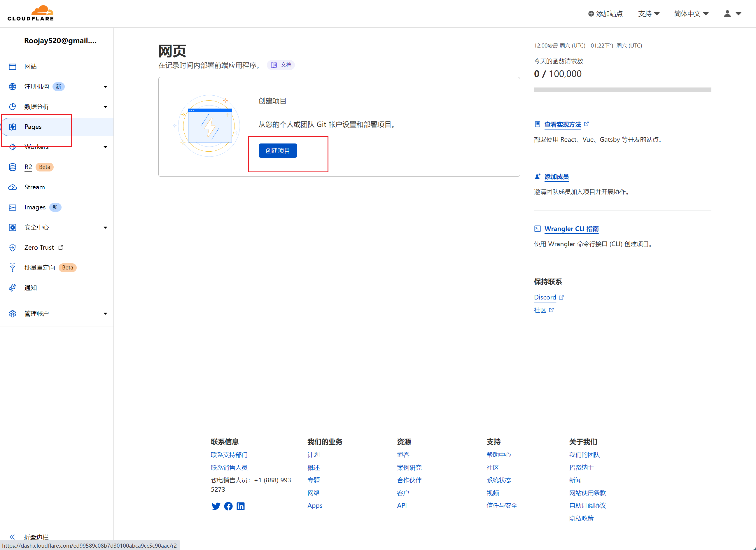Click the notifications megaphone icon
756x550 pixels.
tap(13, 288)
